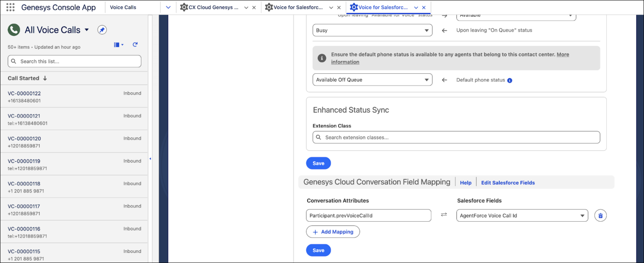Click the Genesys Console App title
644x263 pixels.
pos(59,7)
